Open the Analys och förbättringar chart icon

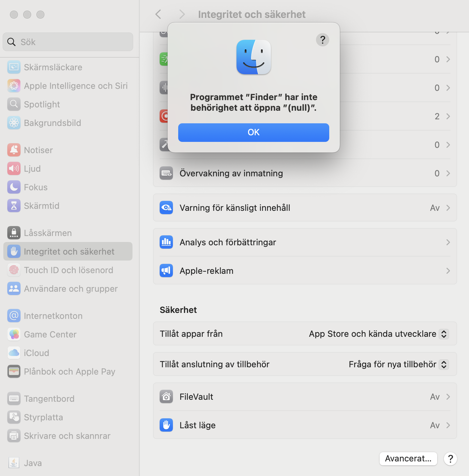[x=166, y=242]
